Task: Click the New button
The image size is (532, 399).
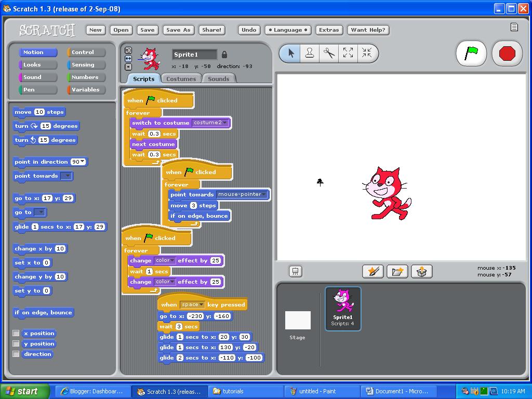Action: pos(96,30)
